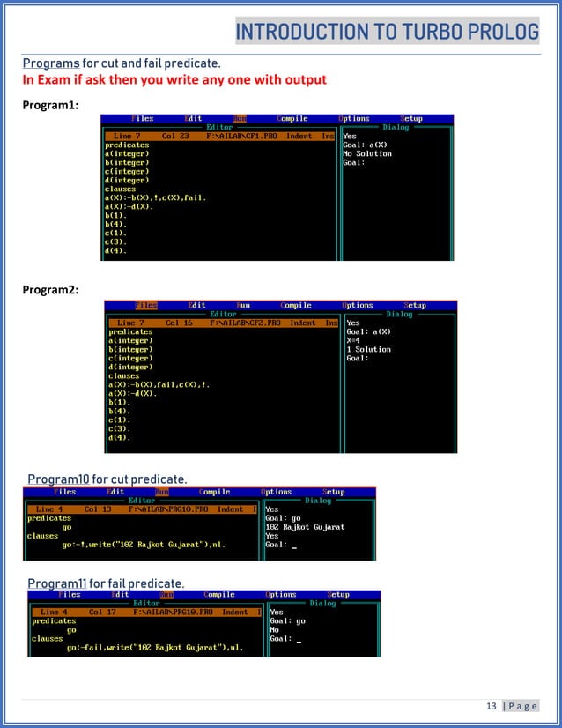The height and width of the screenshot is (728, 562).
Task: Click underlined 'Program11' for fail predicate heading
Action: point(56,583)
